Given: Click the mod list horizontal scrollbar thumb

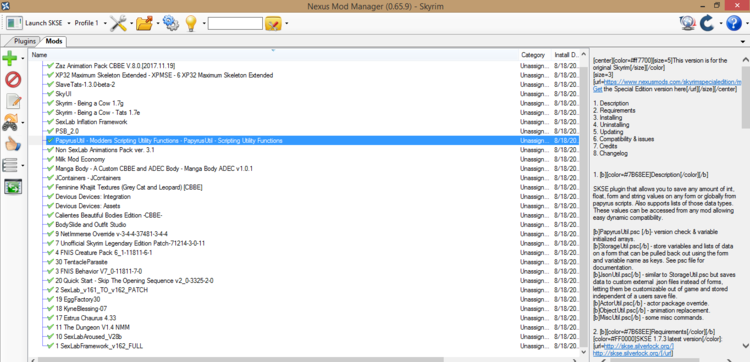Looking at the screenshot, I should tap(241, 359).
